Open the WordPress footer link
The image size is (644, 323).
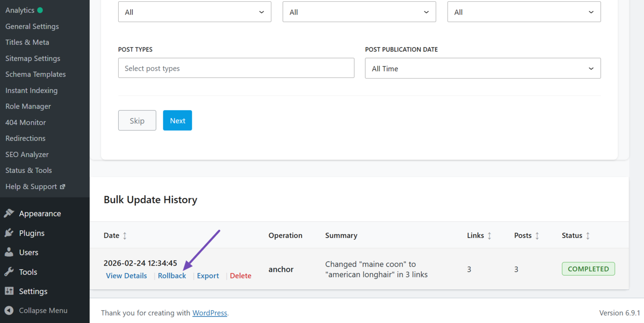pos(210,312)
